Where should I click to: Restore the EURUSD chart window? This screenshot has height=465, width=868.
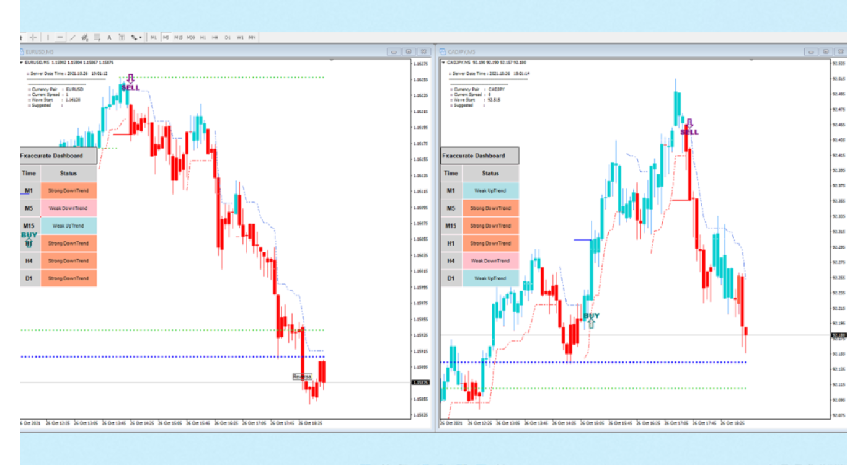click(409, 52)
